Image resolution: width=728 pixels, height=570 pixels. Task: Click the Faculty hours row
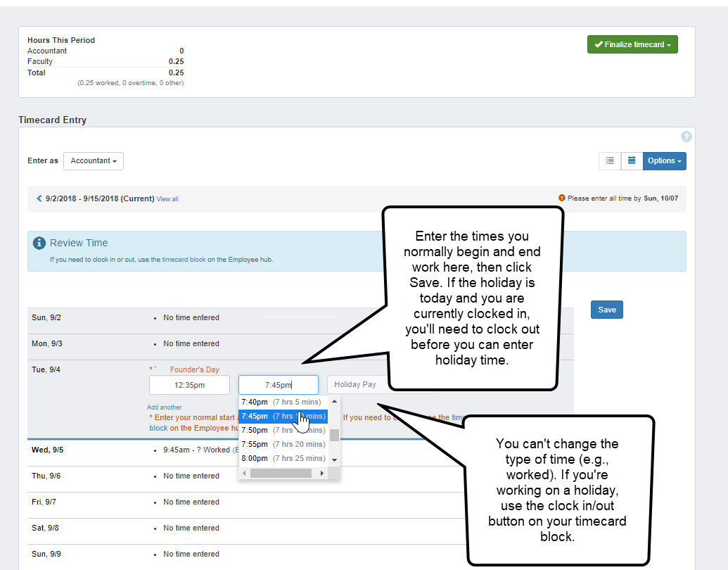coord(106,61)
